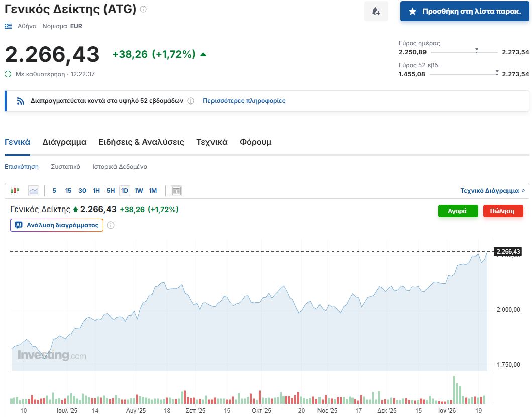
Task: Open the Διάγραμμα tab
Action: tap(64, 142)
